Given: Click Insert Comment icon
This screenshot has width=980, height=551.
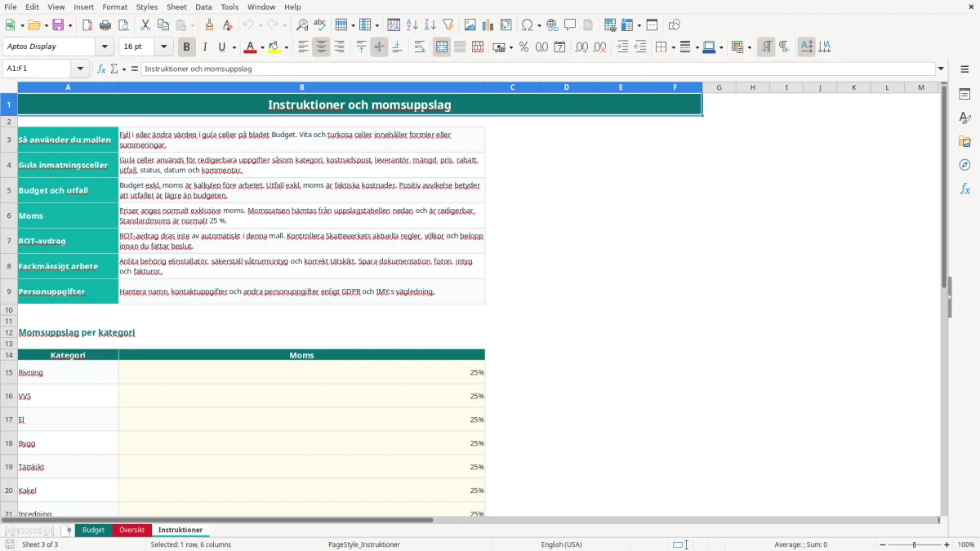Looking at the screenshot, I should tap(570, 25).
